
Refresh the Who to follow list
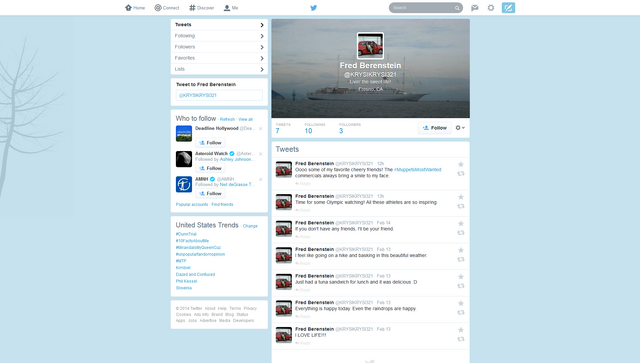coord(227,119)
